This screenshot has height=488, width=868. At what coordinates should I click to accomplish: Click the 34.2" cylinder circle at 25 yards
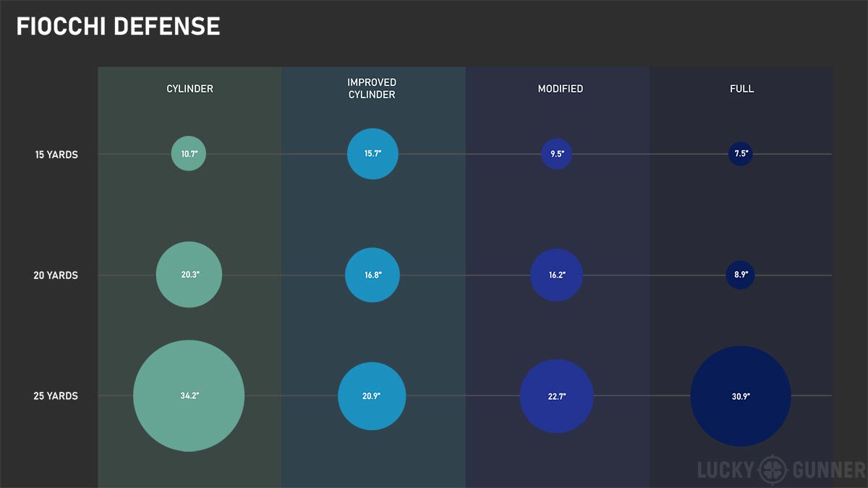click(189, 396)
